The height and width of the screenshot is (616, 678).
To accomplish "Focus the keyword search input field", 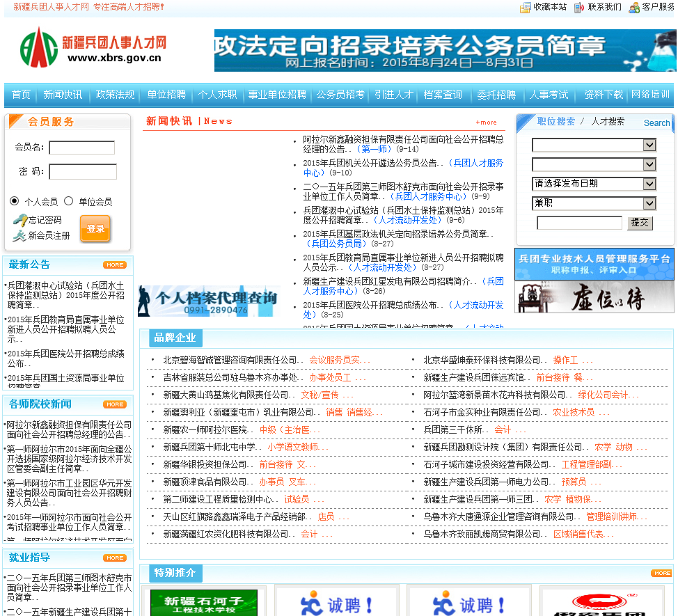I will (x=579, y=223).
